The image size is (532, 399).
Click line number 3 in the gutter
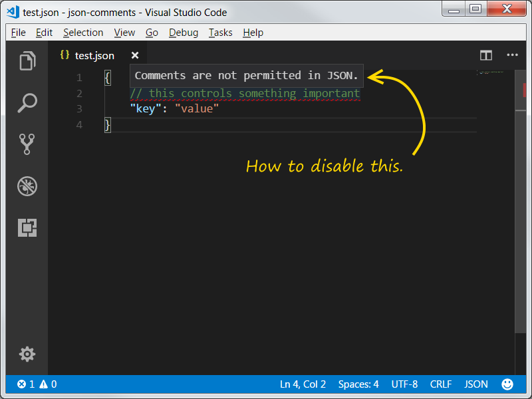(x=79, y=108)
